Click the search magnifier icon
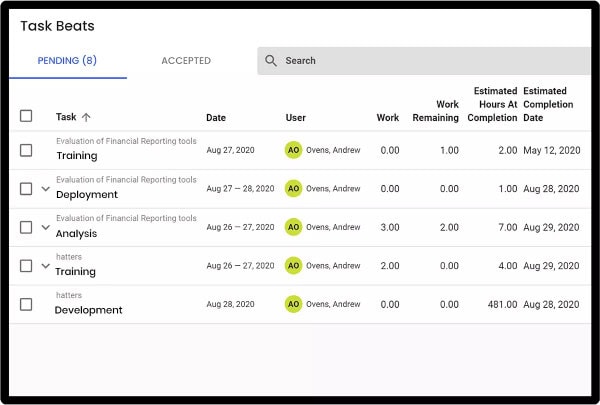 tap(271, 61)
